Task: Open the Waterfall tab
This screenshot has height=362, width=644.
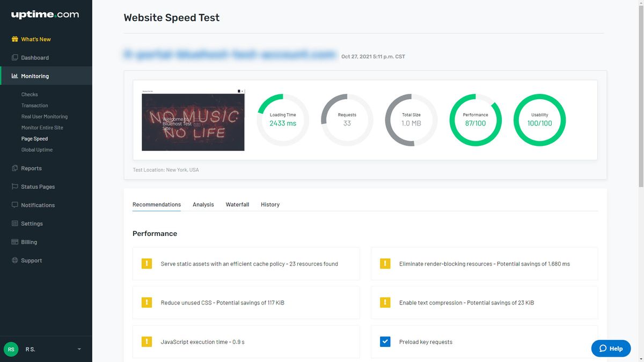Action: pos(237,204)
